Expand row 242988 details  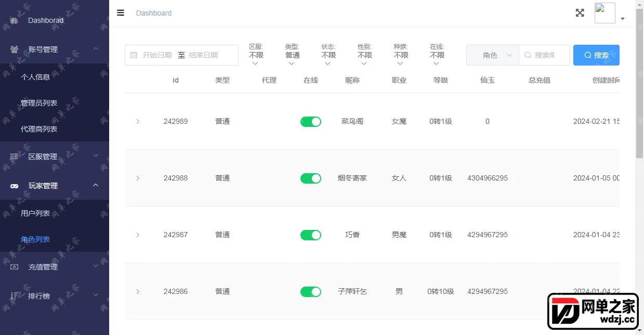[138, 178]
